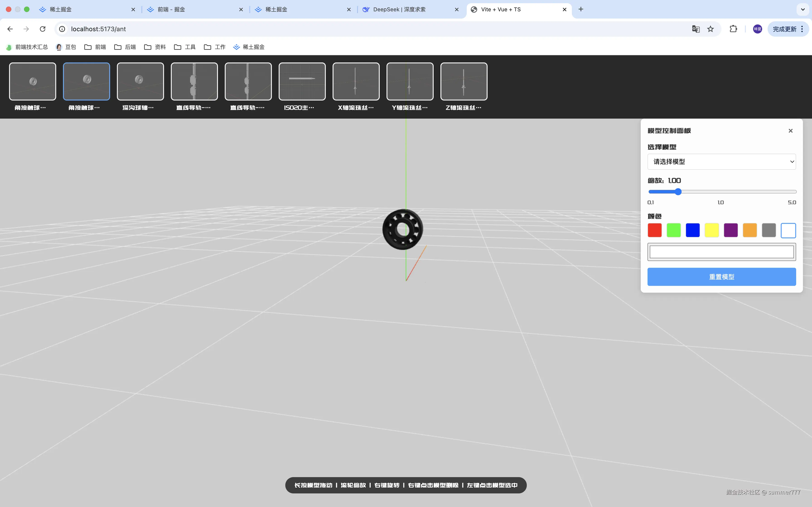The width and height of the screenshot is (812, 507).
Task: View site information icon beside URL
Action: [62, 29]
